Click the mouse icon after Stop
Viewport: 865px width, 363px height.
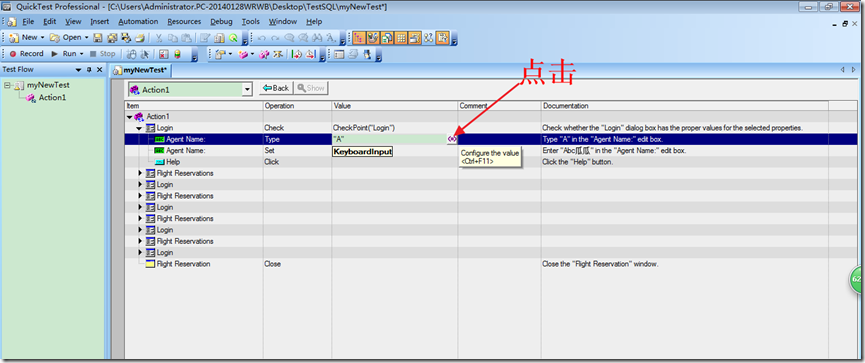tap(131, 54)
